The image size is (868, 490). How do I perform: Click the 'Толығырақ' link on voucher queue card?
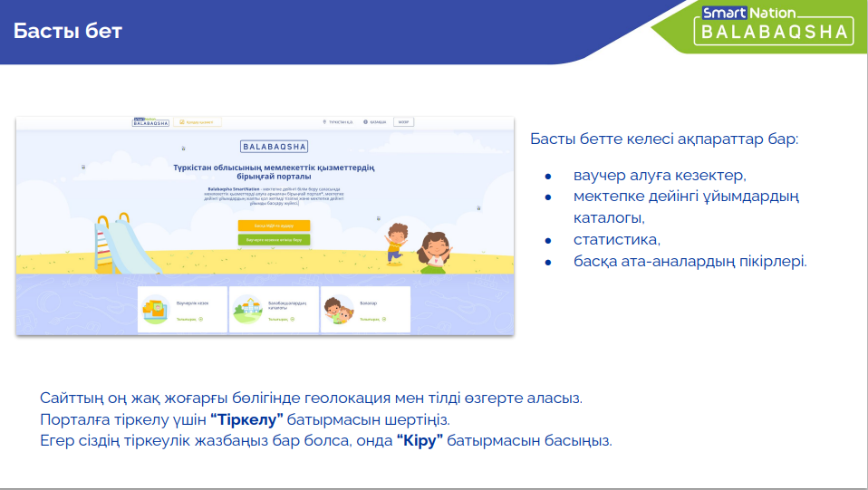(189, 320)
